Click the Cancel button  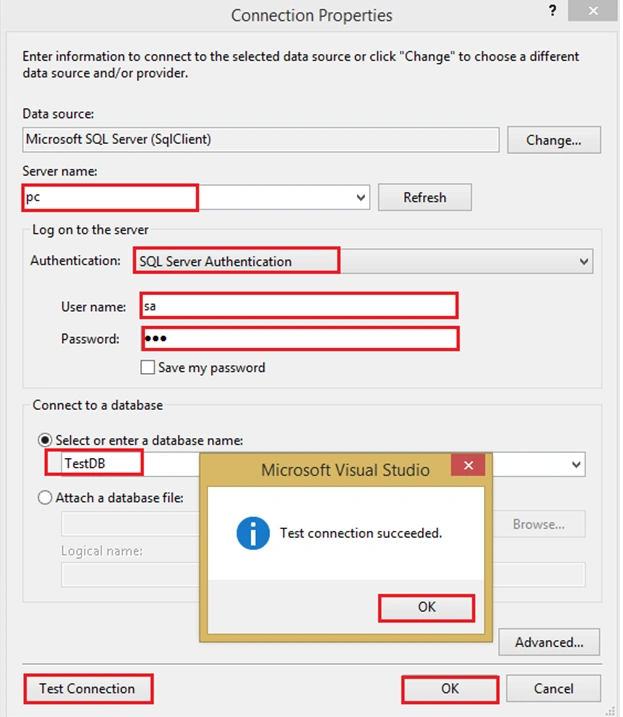(553, 689)
